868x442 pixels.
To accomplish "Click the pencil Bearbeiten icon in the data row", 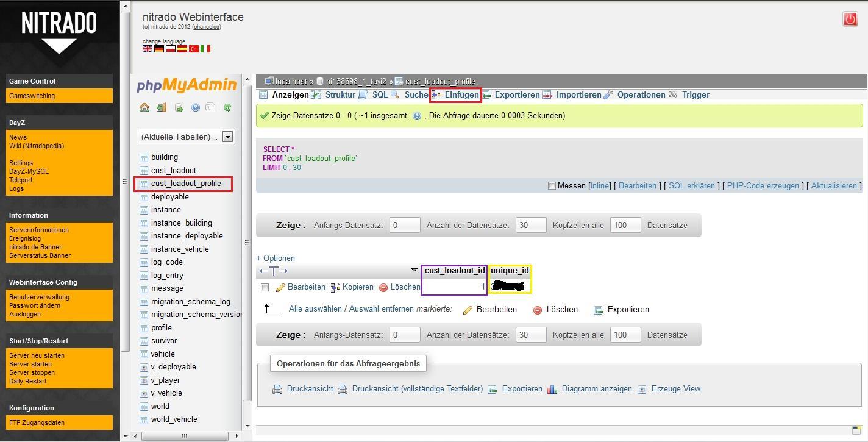I will (280, 287).
